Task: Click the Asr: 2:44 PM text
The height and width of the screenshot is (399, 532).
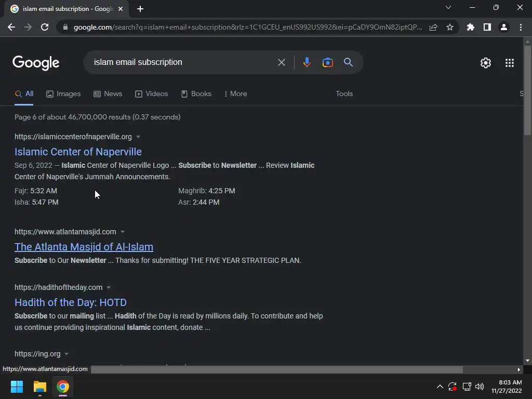Action: click(x=199, y=202)
